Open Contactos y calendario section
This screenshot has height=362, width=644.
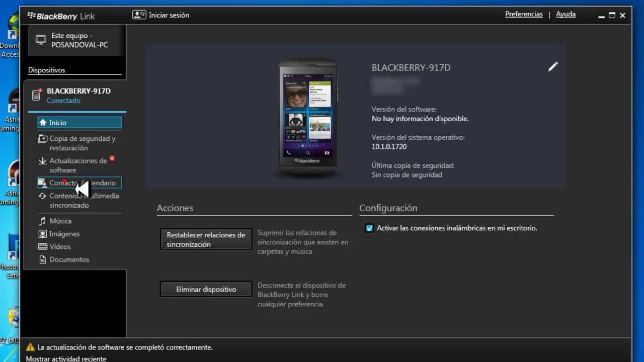(79, 183)
